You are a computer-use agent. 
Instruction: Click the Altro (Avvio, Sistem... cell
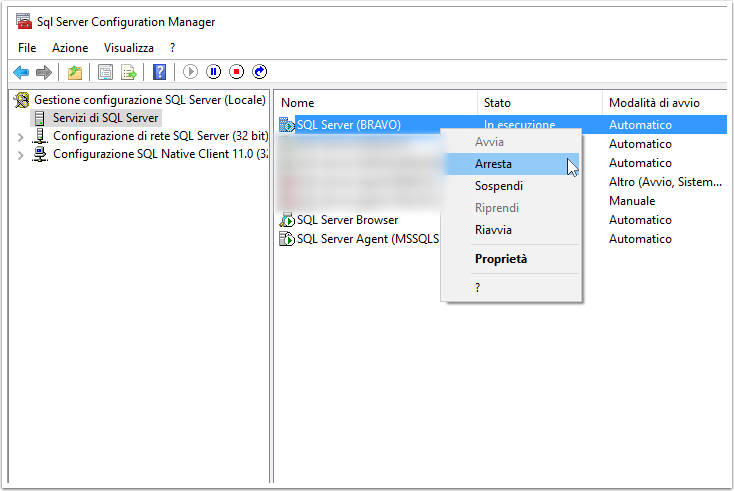coord(665,182)
